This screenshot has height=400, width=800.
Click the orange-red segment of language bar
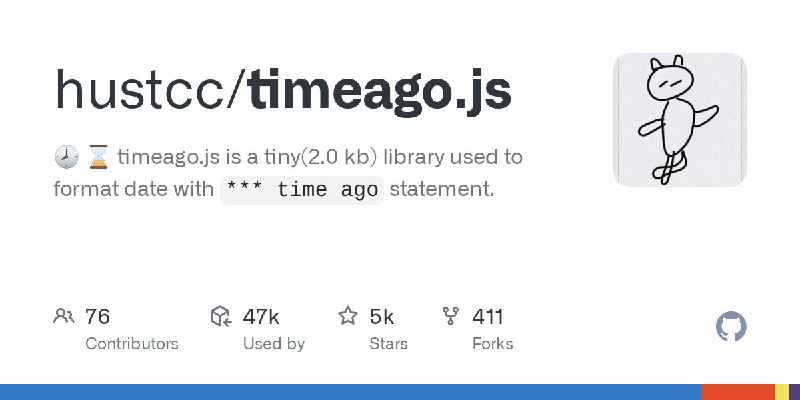(x=738, y=392)
